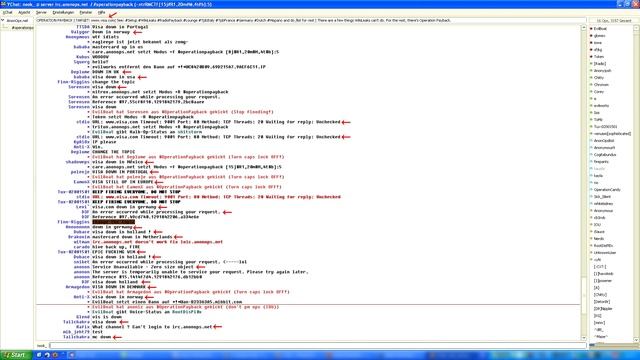Select [Radio] in the user list
The width and height of the screenshot is (640, 360).
pyautogui.click(x=600, y=64)
